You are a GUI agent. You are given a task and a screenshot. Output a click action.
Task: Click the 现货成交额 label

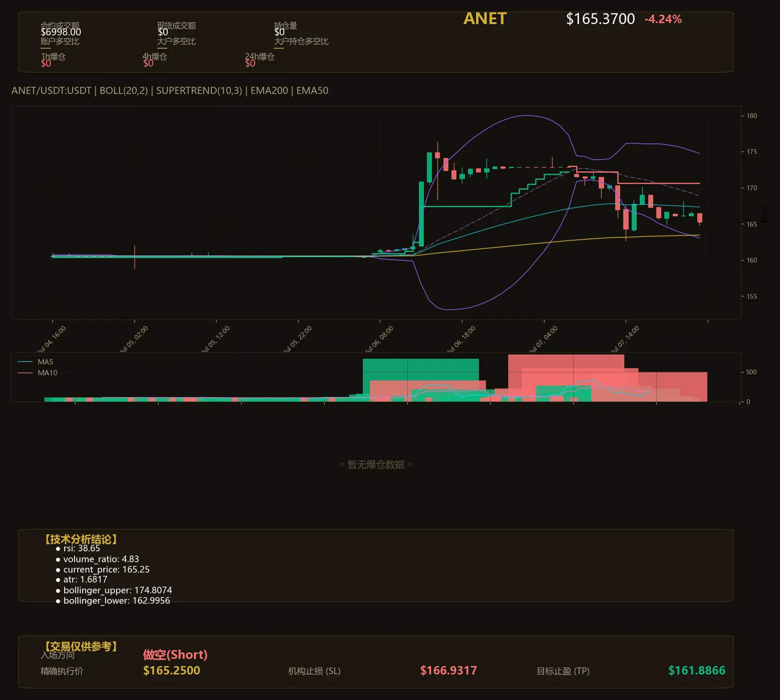pos(176,25)
